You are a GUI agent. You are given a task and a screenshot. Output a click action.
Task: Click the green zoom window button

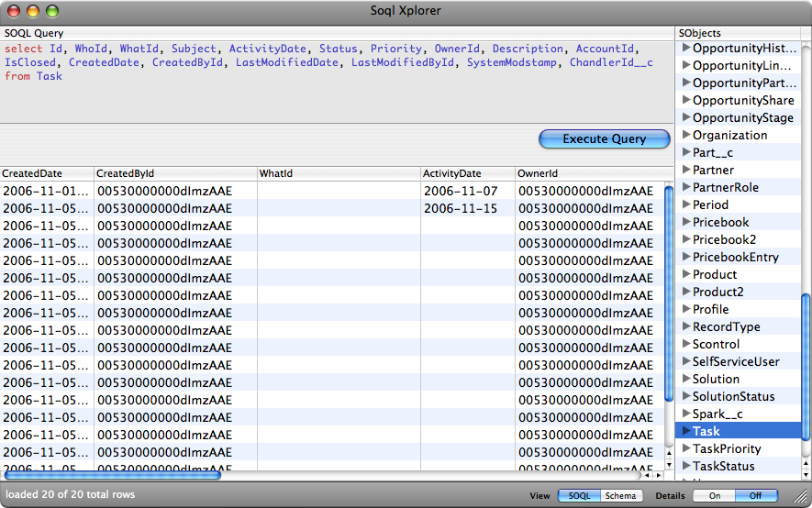(52, 11)
